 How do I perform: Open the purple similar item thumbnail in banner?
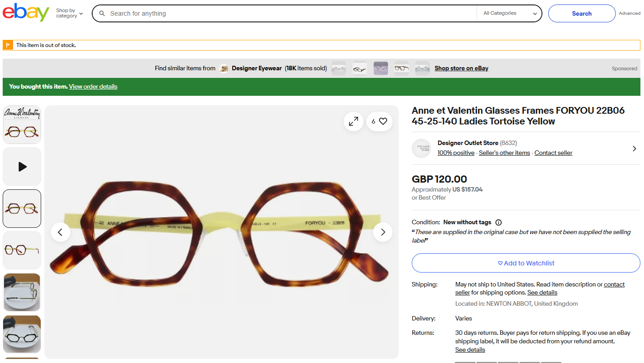point(381,68)
